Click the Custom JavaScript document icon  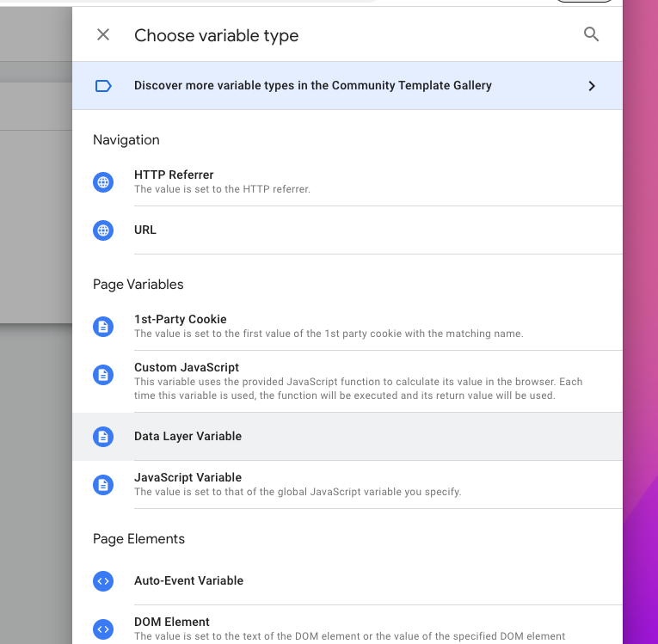click(x=103, y=375)
